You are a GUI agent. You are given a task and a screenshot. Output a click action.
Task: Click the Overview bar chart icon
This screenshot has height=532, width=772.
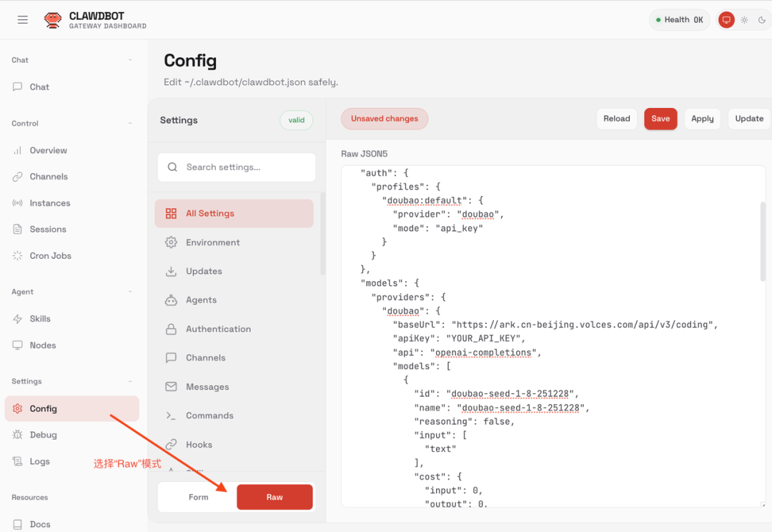(17, 150)
